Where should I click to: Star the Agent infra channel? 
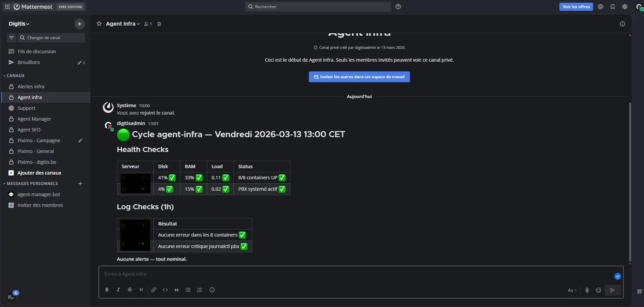click(99, 24)
